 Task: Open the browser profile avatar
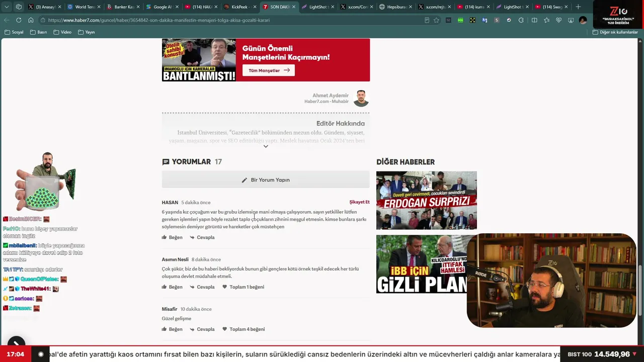point(583,20)
